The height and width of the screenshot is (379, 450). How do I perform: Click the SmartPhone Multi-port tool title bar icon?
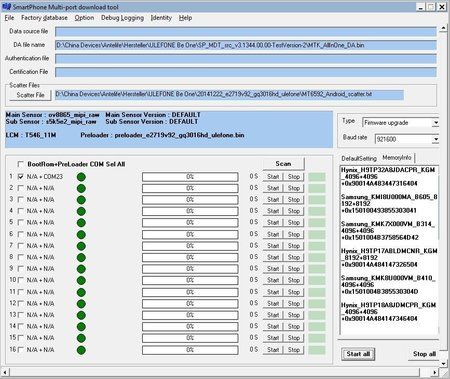click(x=6, y=6)
